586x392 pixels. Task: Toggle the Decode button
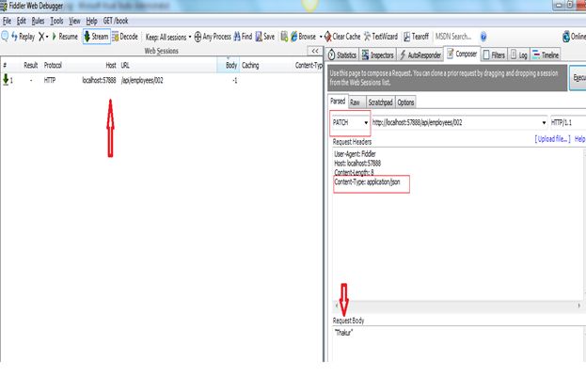[x=125, y=37]
